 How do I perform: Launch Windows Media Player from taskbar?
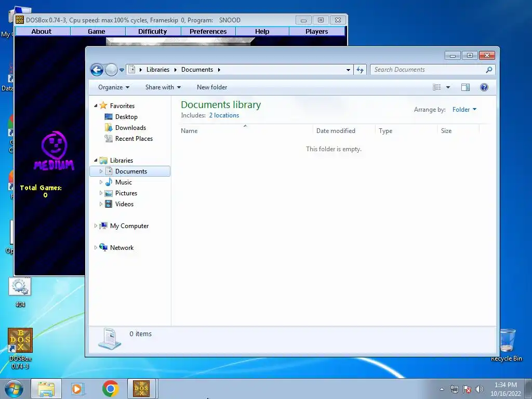click(x=78, y=389)
